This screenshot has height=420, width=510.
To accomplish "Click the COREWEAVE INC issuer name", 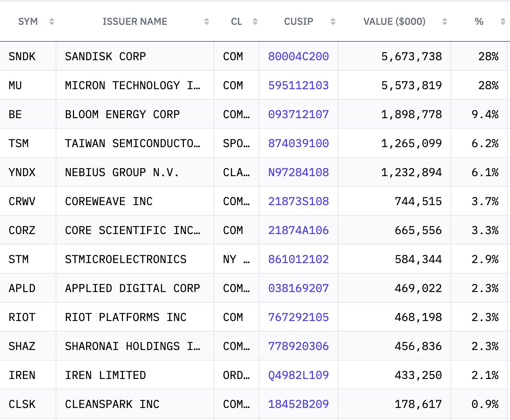I will 109,201.
